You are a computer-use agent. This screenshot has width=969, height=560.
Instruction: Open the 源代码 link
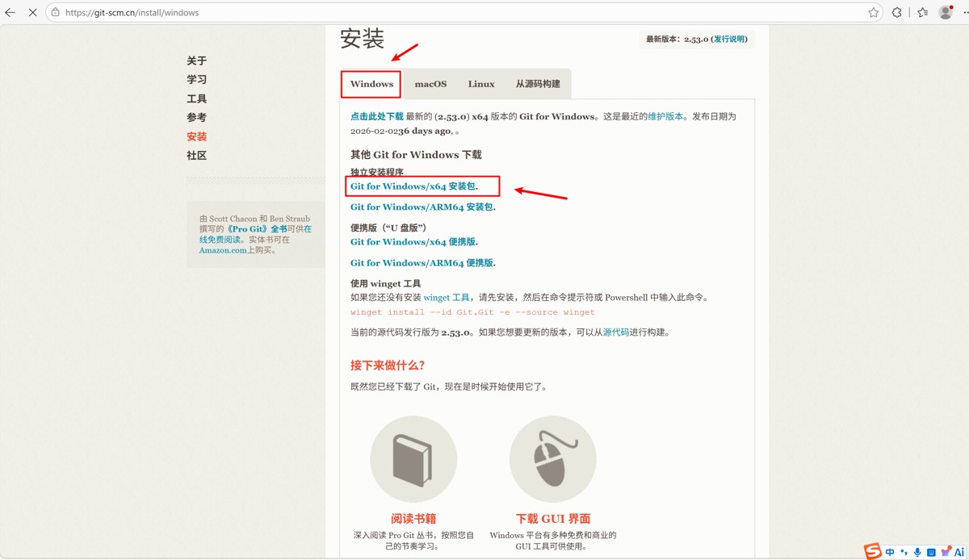click(615, 332)
